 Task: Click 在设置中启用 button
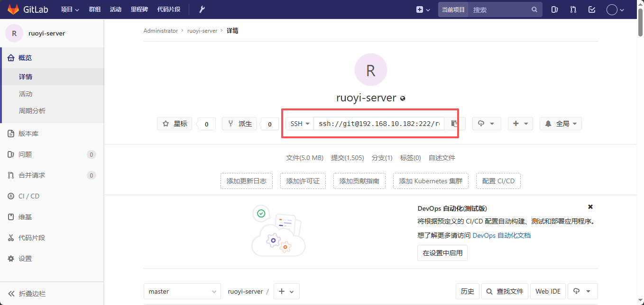442,253
